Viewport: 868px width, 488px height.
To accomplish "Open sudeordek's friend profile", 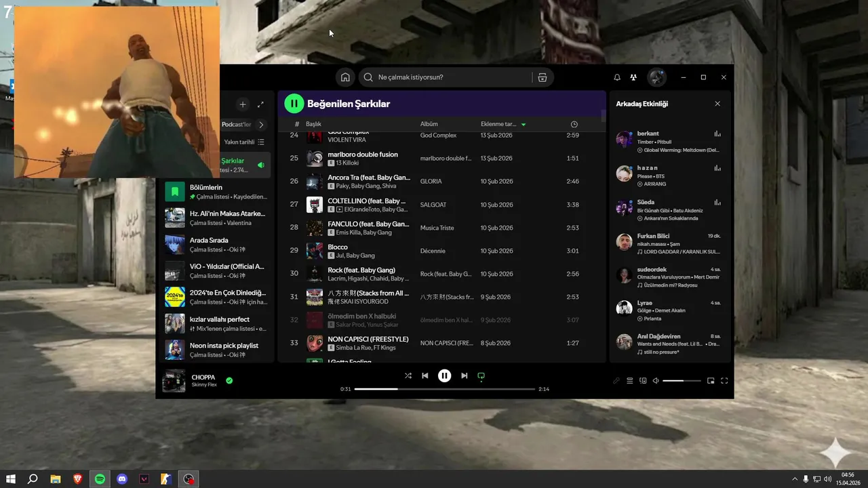I will point(652,270).
